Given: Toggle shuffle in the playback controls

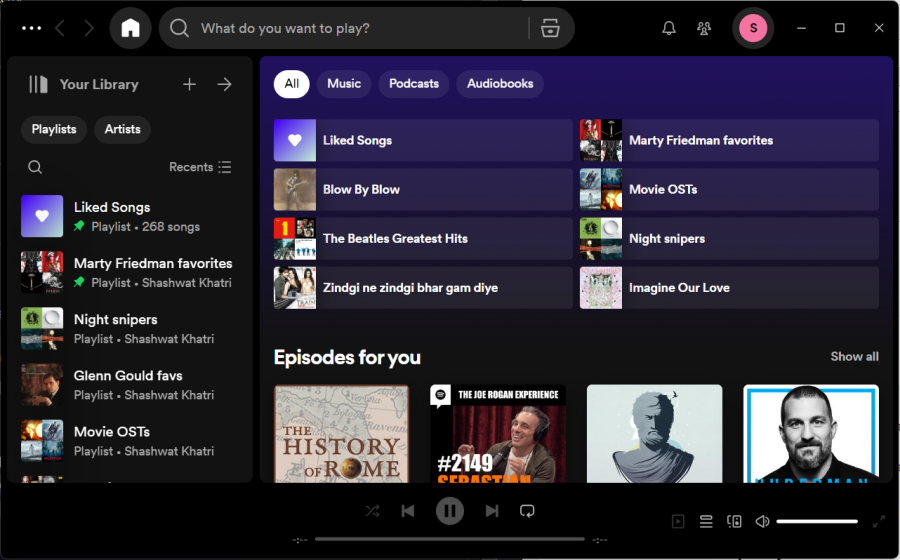Looking at the screenshot, I should coord(372,511).
